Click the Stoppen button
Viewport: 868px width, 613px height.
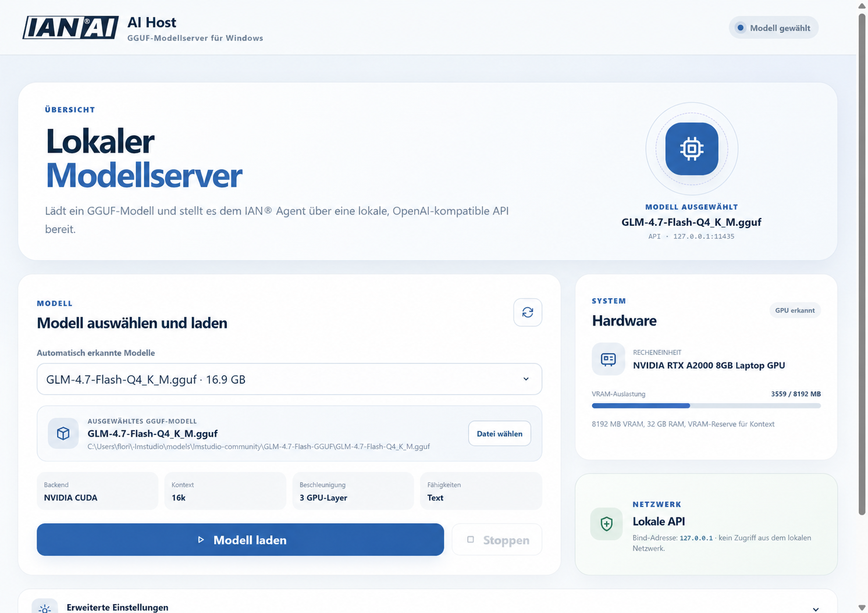pyautogui.click(x=497, y=540)
